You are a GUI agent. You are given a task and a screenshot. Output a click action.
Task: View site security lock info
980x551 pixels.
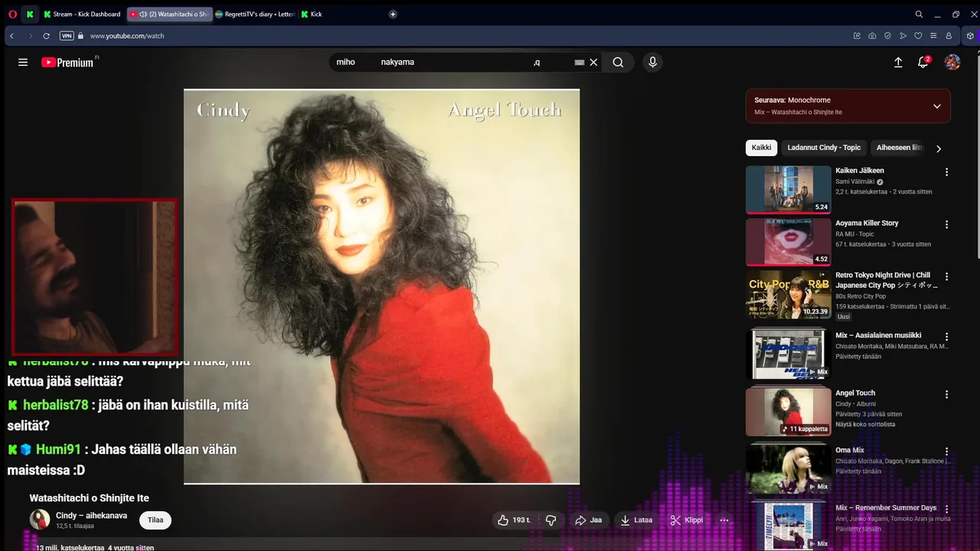(x=80, y=36)
